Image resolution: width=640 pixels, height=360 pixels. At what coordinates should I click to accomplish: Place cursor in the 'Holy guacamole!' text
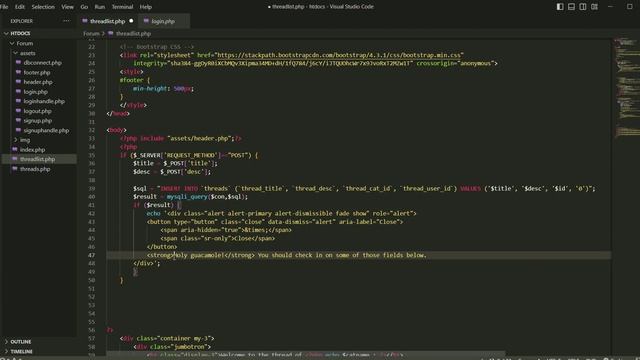coord(200,256)
